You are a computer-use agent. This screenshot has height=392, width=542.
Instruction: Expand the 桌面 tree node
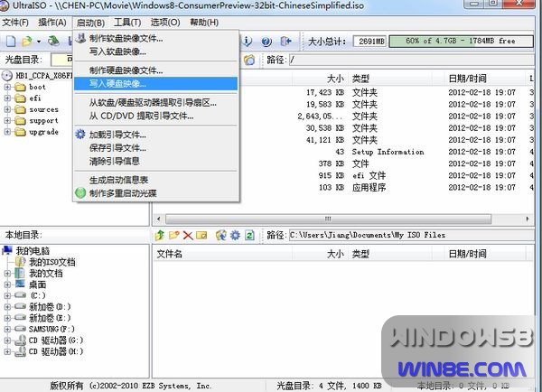7,285
